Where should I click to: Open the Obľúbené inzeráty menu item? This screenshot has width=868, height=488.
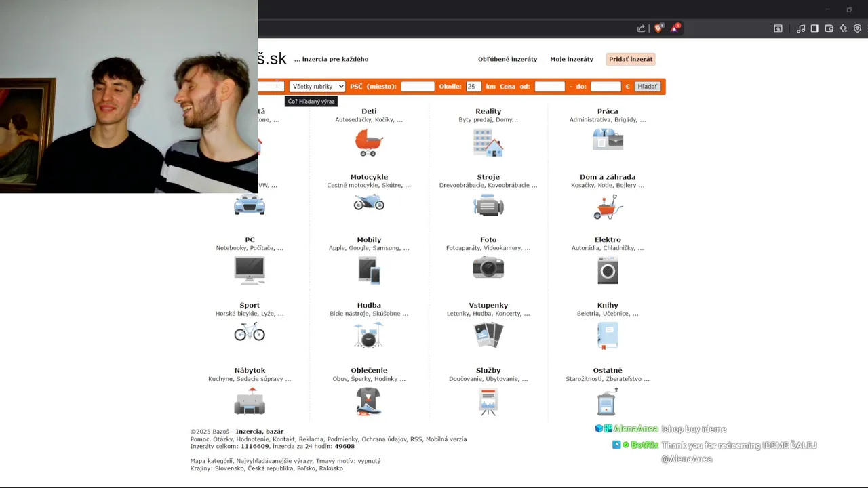(x=507, y=59)
